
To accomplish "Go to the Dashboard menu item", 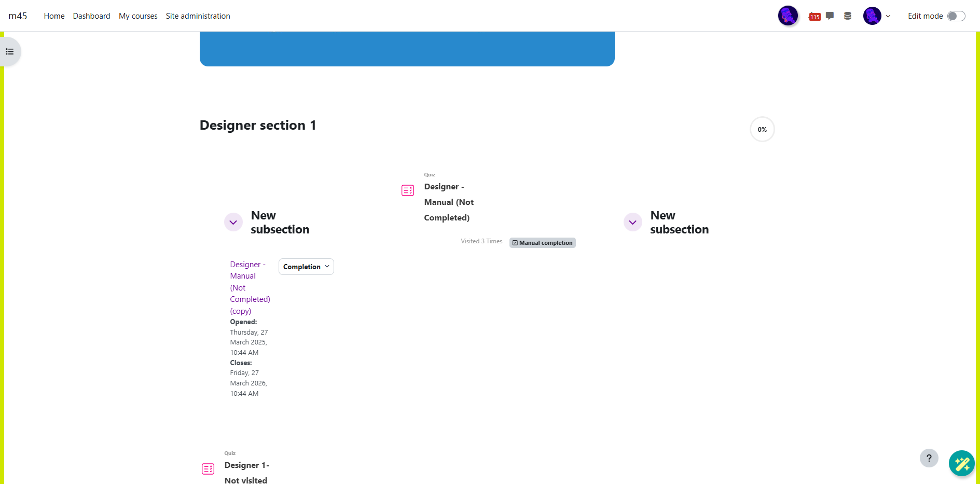I will click(x=91, y=16).
